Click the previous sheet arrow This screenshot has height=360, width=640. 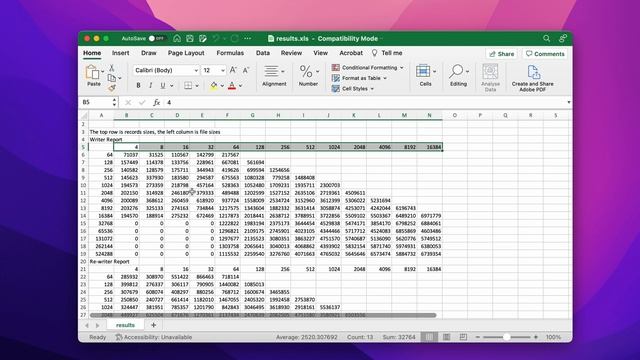point(87,325)
